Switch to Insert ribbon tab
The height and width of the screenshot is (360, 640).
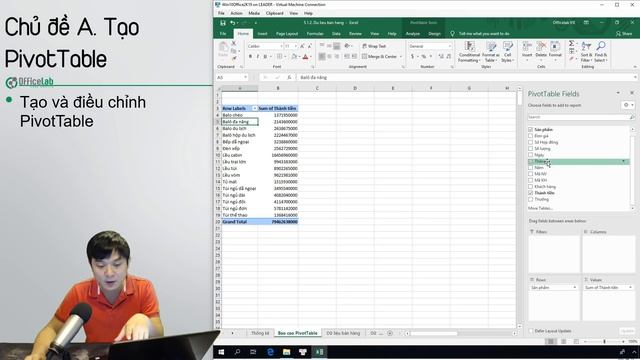coord(262,34)
